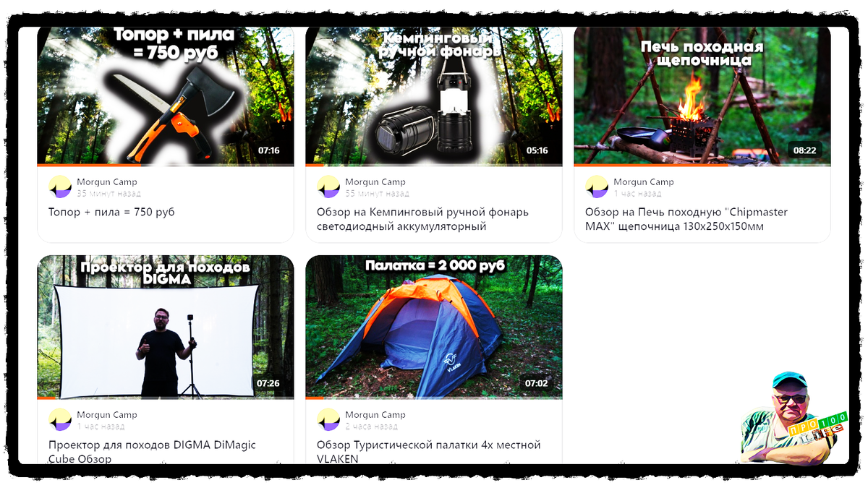The image size is (868, 488).
Task: Open title Обзор на Кемпинговый ручной фонарь
Action: click(422, 219)
